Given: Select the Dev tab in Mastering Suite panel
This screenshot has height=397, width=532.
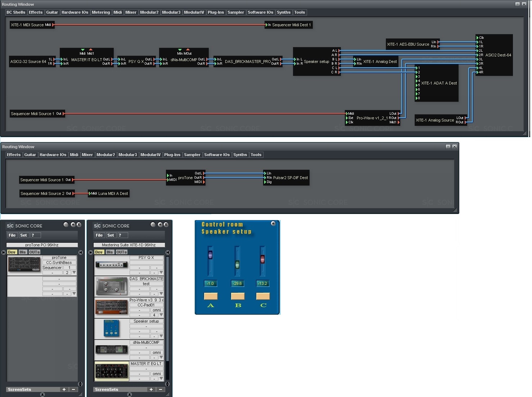Looking at the screenshot, I should pyautogui.click(x=99, y=252).
